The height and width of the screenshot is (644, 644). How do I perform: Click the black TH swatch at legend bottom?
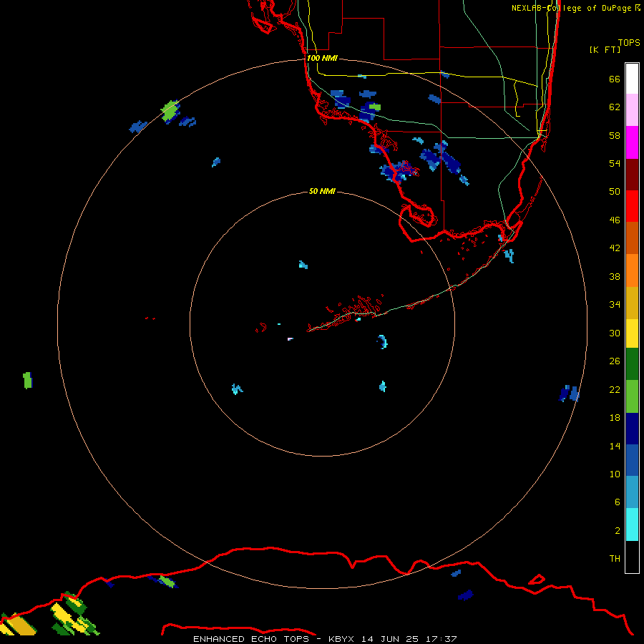click(x=632, y=557)
